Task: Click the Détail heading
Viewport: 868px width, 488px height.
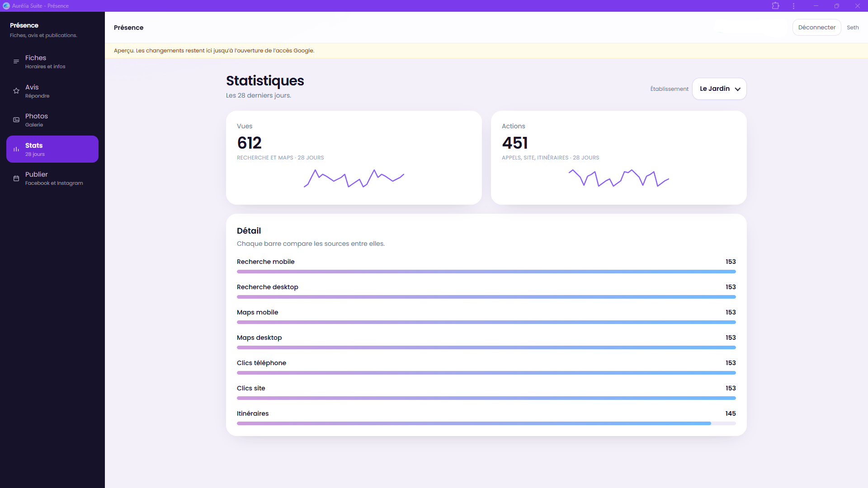Action: [x=249, y=231]
